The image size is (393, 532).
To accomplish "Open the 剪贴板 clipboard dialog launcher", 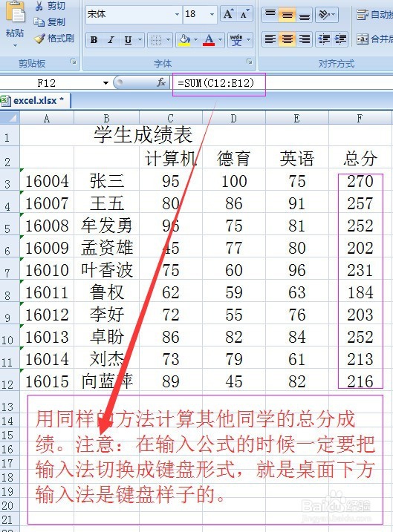I will tap(74, 62).
